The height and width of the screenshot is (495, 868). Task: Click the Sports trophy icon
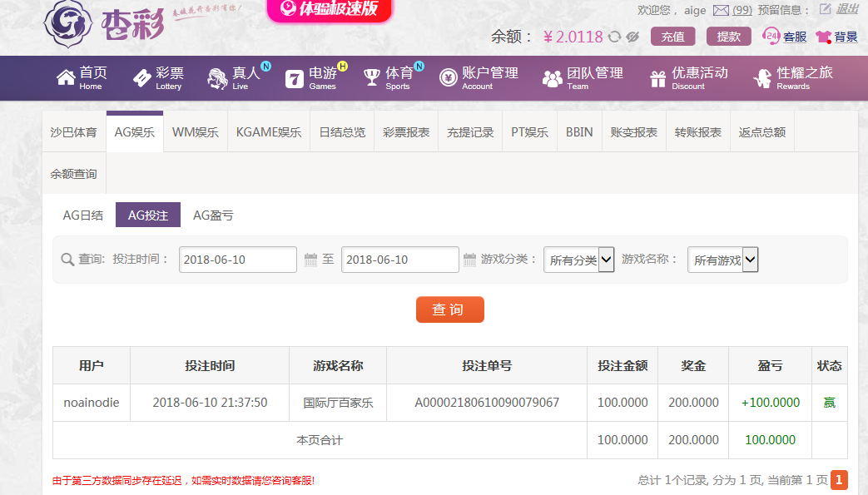(x=371, y=78)
